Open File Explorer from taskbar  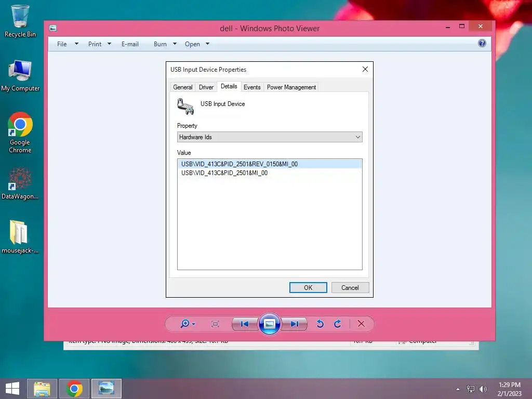point(42,389)
